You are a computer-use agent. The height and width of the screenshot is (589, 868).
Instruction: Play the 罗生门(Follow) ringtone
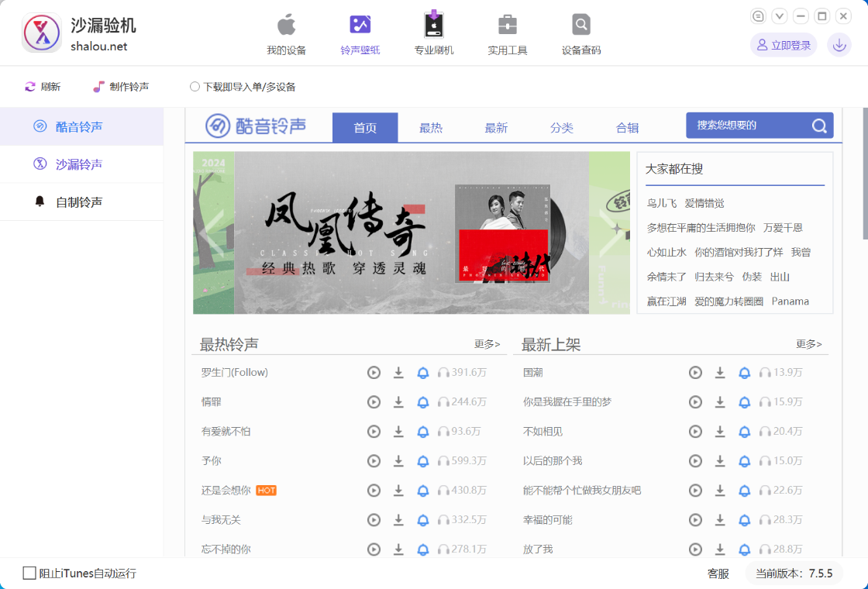tap(374, 373)
